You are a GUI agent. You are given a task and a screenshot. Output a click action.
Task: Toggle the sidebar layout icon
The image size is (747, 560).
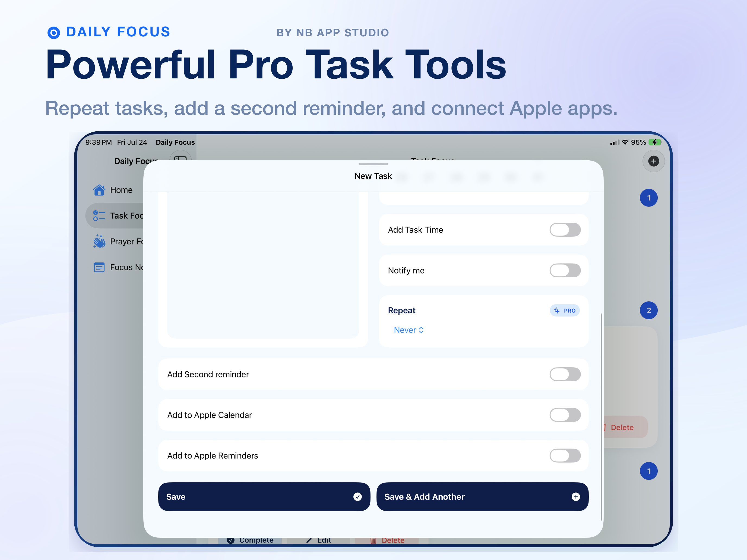pyautogui.click(x=180, y=159)
